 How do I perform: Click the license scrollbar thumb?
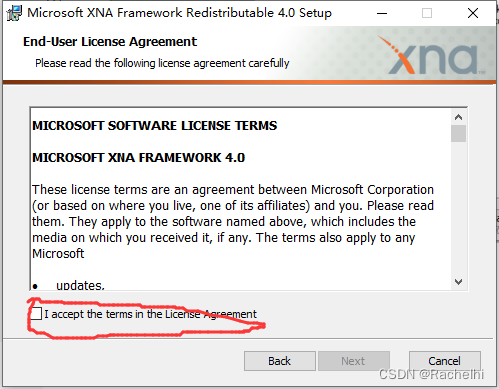point(459,134)
